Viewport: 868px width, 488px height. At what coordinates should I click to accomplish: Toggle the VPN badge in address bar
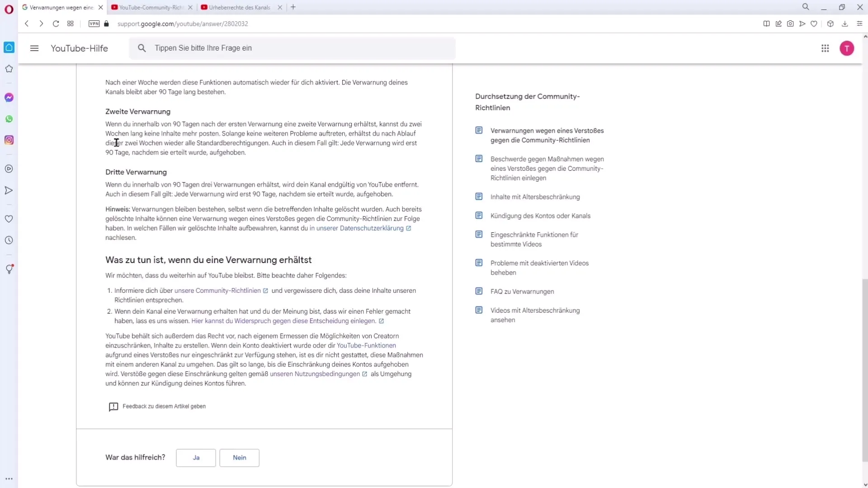click(x=94, y=23)
